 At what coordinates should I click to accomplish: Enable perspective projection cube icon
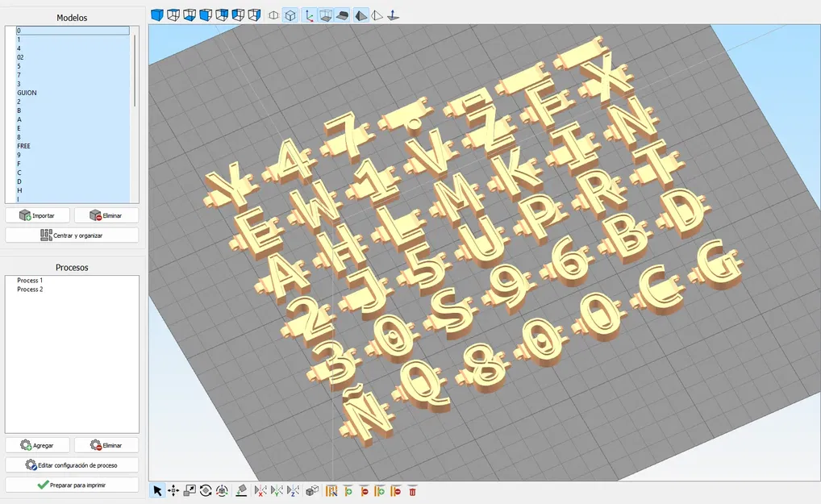point(290,15)
